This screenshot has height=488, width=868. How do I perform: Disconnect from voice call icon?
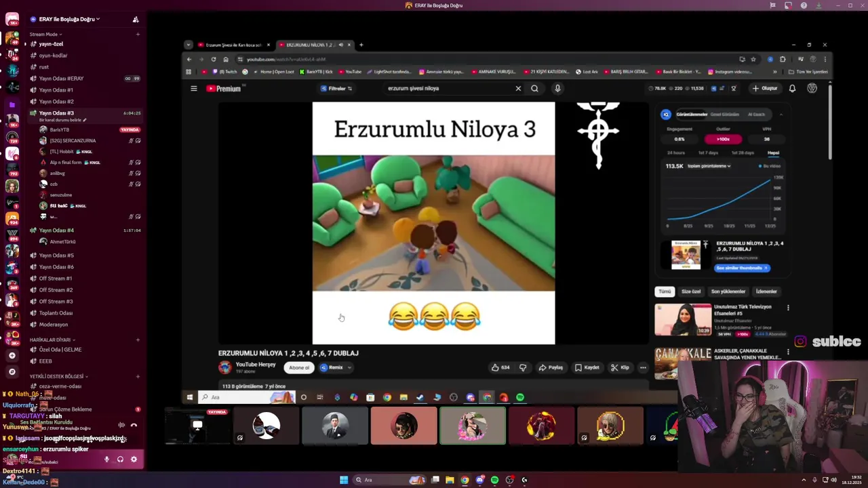pyautogui.click(x=134, y=425)
